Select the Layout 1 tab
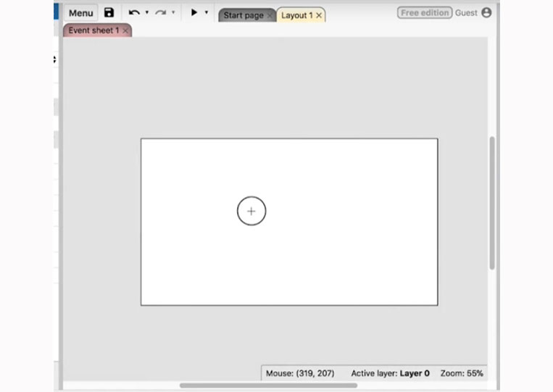 coord(297,15)
